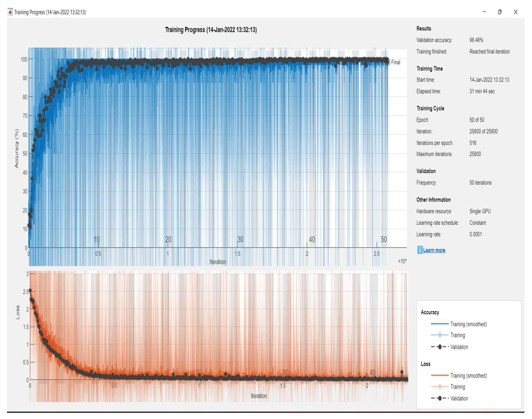Click Loss legend Training (smoothed) orange line
532x419 pixels.
pyautogui.click(x=440, y=375)
